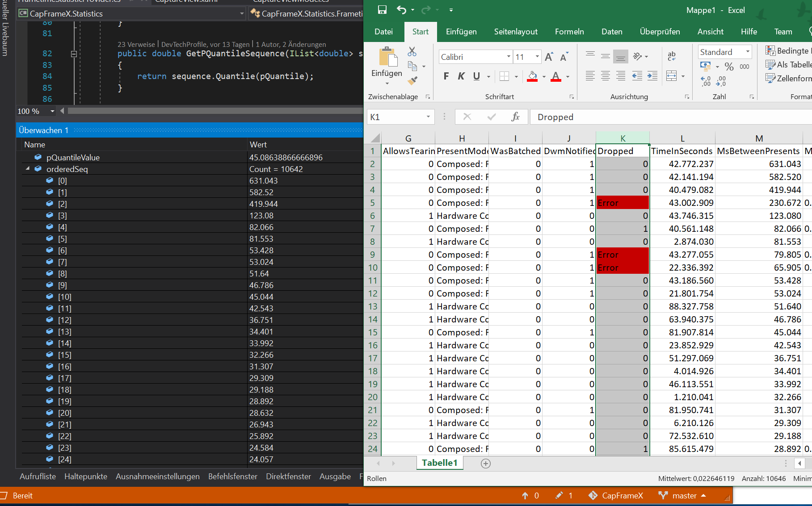Open the Seitenlayout ribbon tab
Viewport: 812px width, 506px height.
[516, 32]
